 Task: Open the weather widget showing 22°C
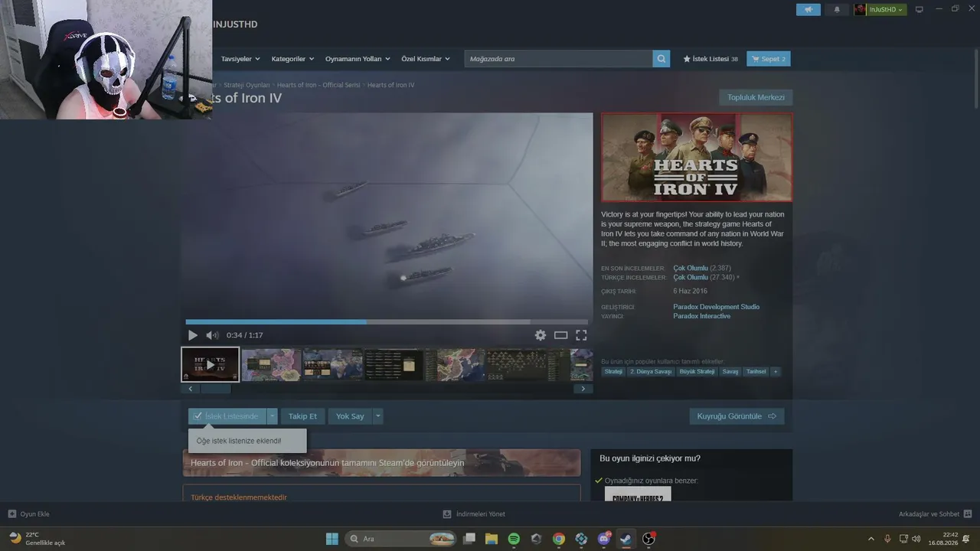coord(38,539)
